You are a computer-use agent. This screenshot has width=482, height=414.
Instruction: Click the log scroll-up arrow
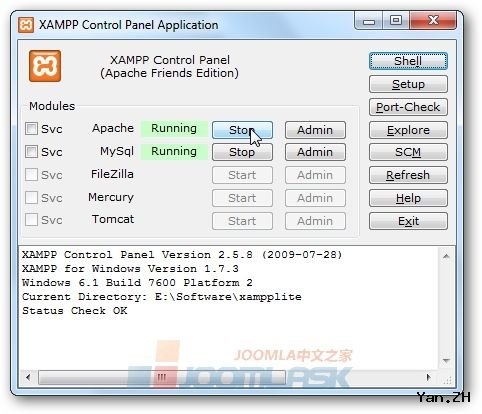(x=446, y=256)
